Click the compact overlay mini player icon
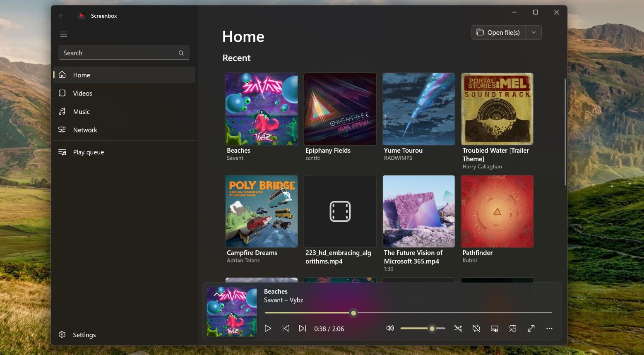This screenshot has width=644, height=355. point(513,329)
